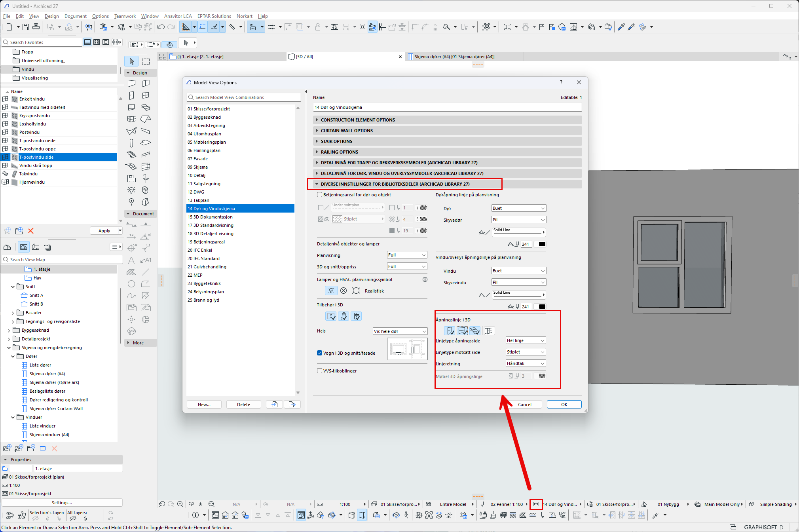Image resolution: width=799 pixels, height=532 pixels.
Task: Click the red delete favorite icon
Action: pyautogui.click(x=31, y=231)
